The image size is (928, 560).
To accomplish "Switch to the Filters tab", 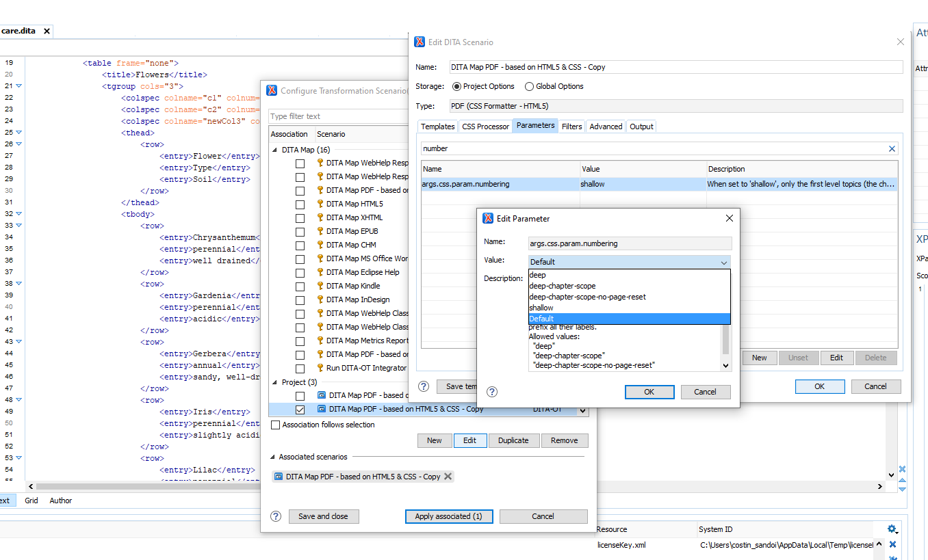I will point(572,126).
